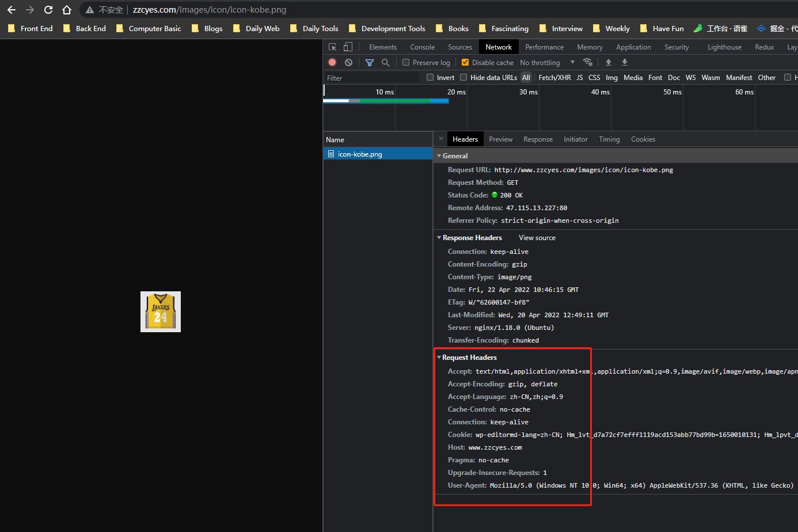Show the Cookies tab of request
Image resolution: width=798 pixels, height=532 pixels.
[643, 139]
